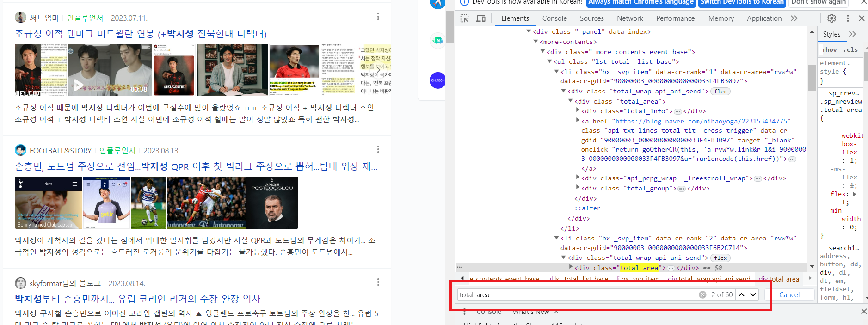This screenshot has width=868, height=325.
Task: Open the ANGE POSTECOGLOU thumbnail image
Action: [272, 202]
